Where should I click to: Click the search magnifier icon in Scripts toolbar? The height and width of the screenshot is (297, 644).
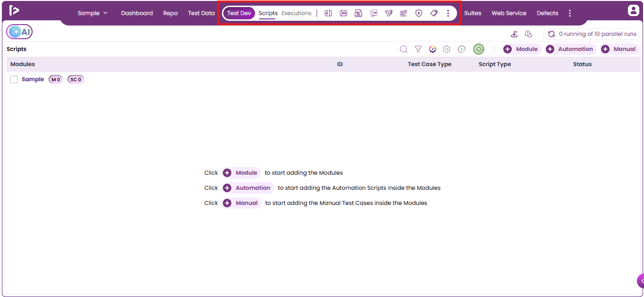[x=404, y=49]
